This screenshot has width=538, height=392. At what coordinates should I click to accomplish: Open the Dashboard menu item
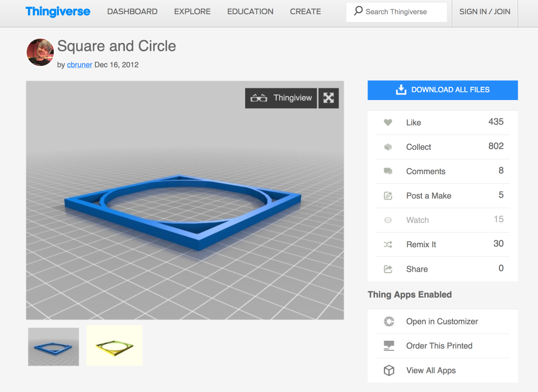pos(132,12)
